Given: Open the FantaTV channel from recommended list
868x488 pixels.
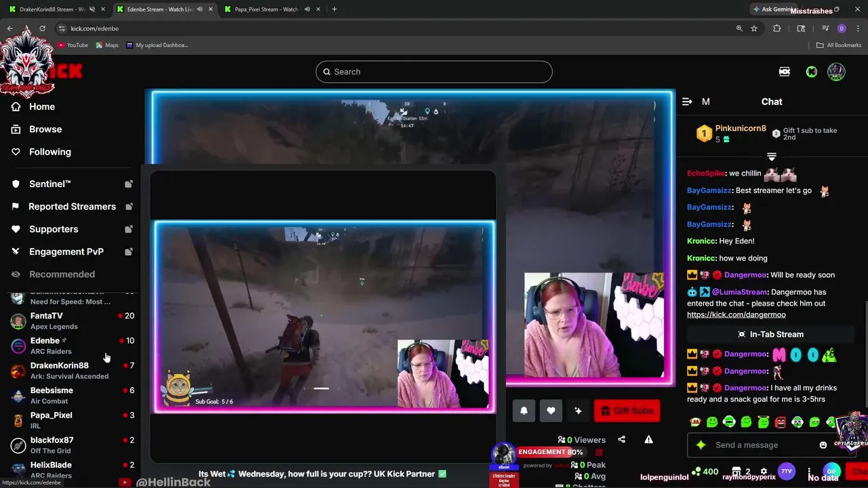Looking at the screenshot, I should 73,321.
